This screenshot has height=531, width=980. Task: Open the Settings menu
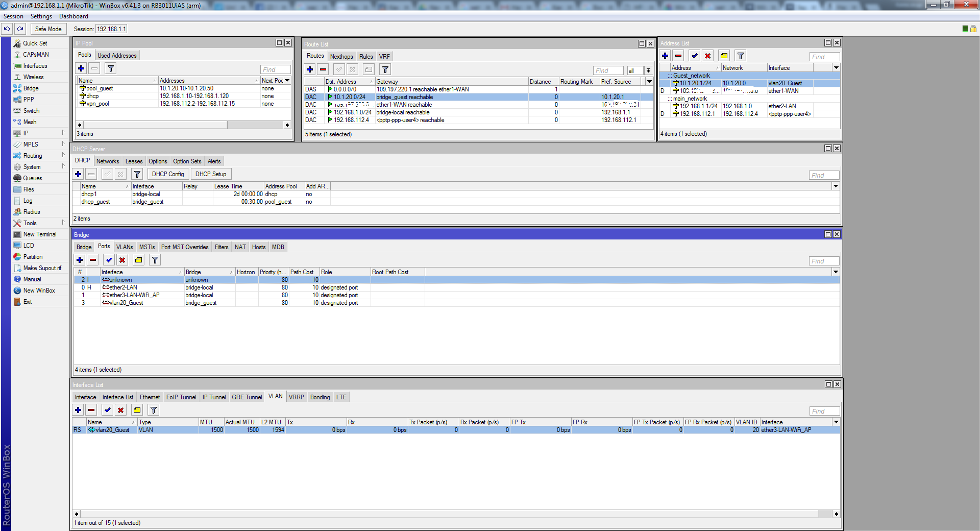click(41, 16)
